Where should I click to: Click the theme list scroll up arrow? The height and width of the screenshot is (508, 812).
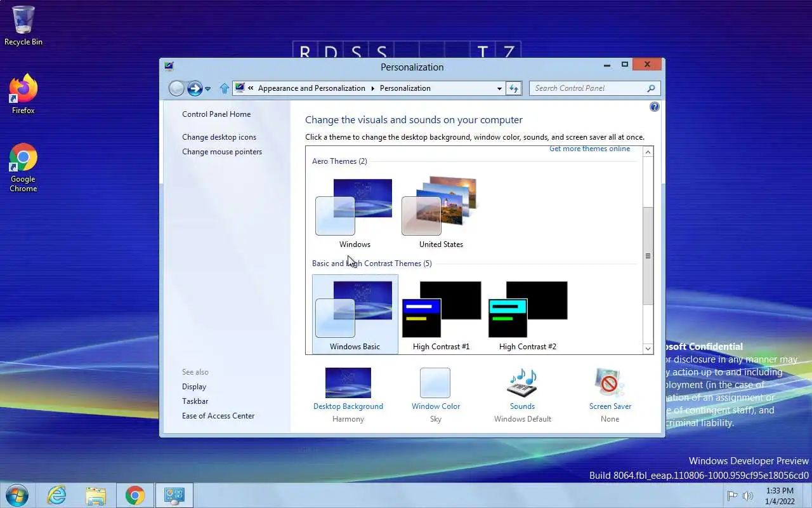pos(648,152)
